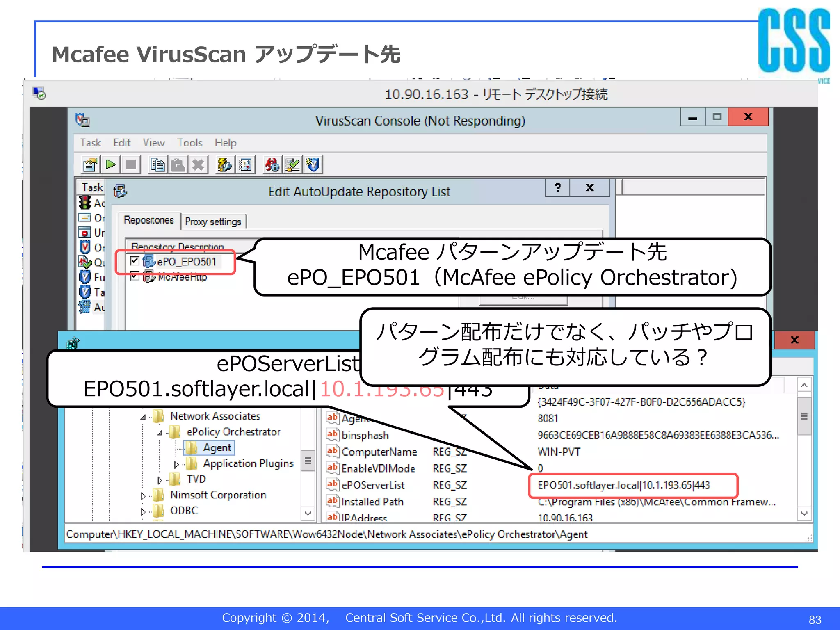Open the Help menu

226,143
